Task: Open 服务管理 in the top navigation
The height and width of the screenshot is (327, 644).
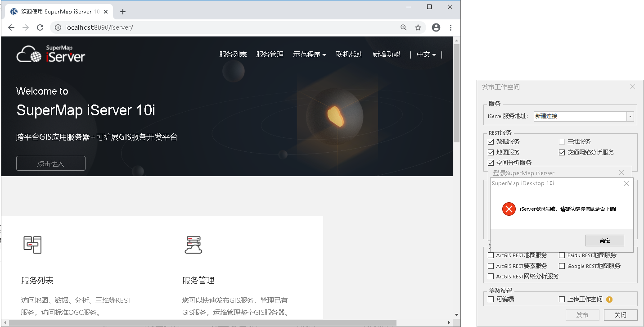Action: 270,54
